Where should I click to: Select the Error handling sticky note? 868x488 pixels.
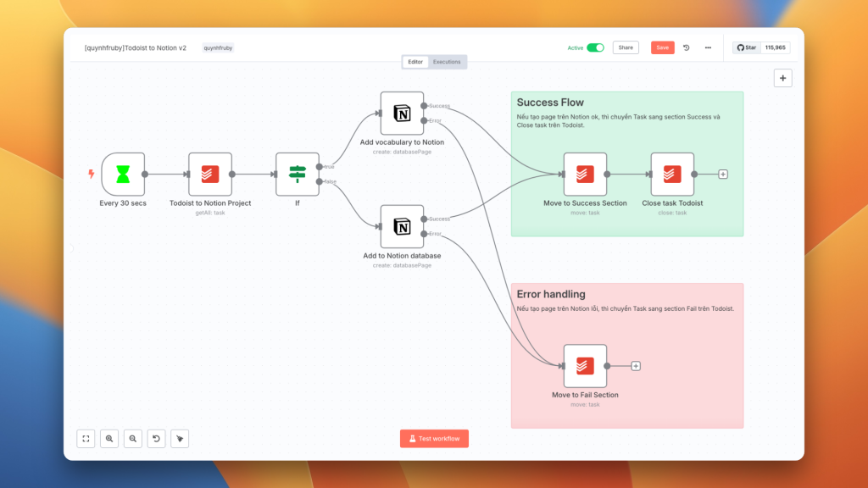(627, 356)
